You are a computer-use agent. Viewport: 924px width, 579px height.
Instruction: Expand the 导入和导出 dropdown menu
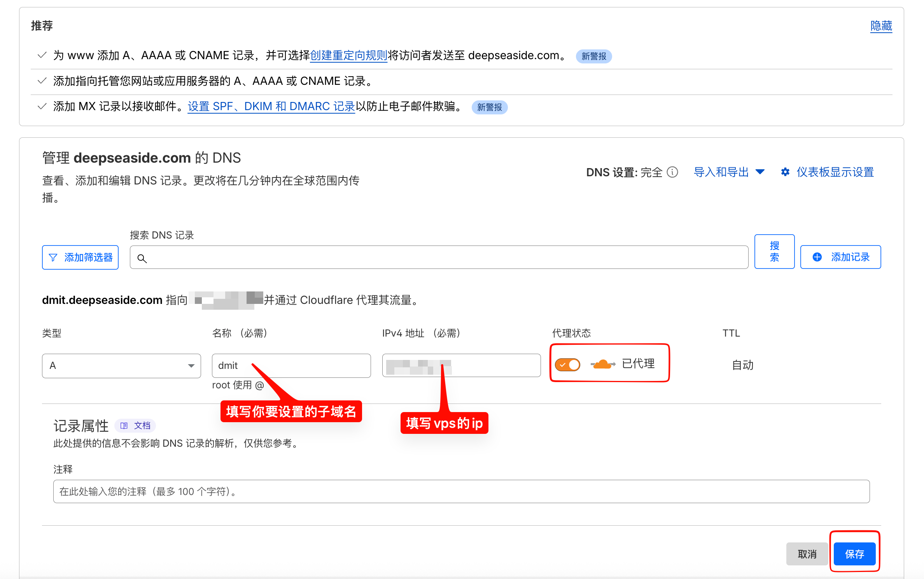(729, 172)
